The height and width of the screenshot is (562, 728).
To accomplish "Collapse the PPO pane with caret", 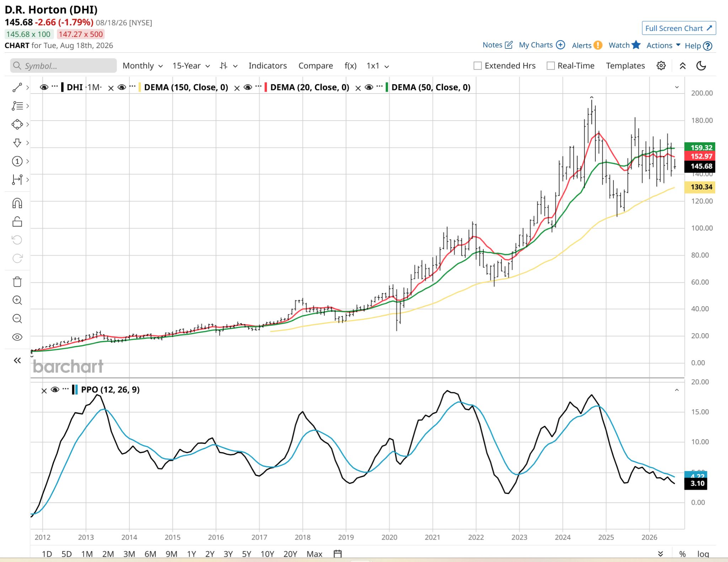I will 677,390.
